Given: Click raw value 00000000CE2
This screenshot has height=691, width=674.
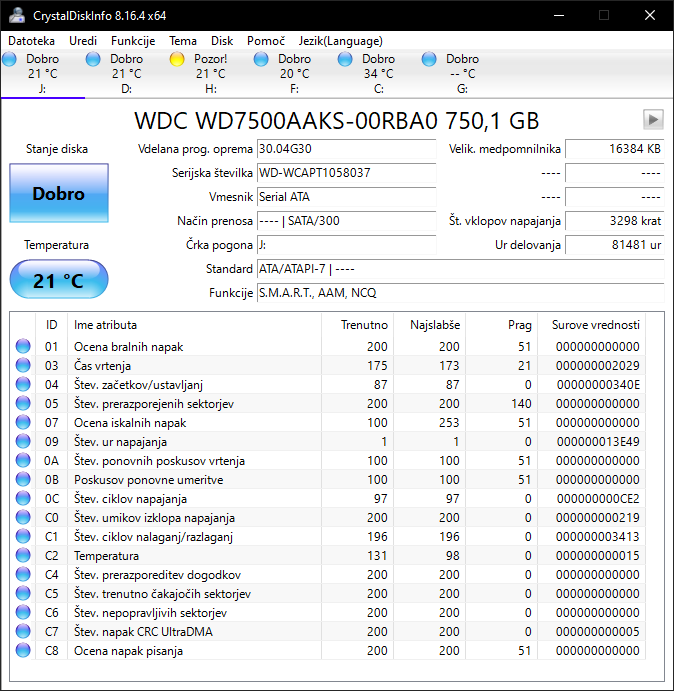Looking at the screenshot, I should (x=598, y=498).
